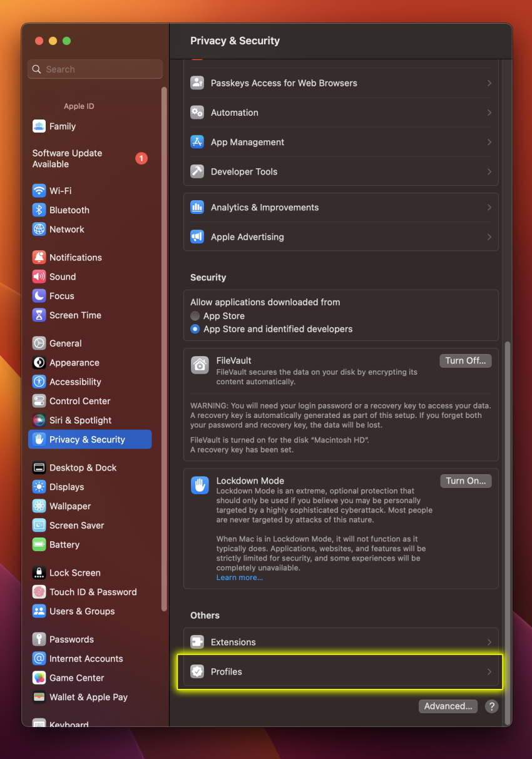
Task: Expand the Profiles row chevron
Action: click(489, 672)
